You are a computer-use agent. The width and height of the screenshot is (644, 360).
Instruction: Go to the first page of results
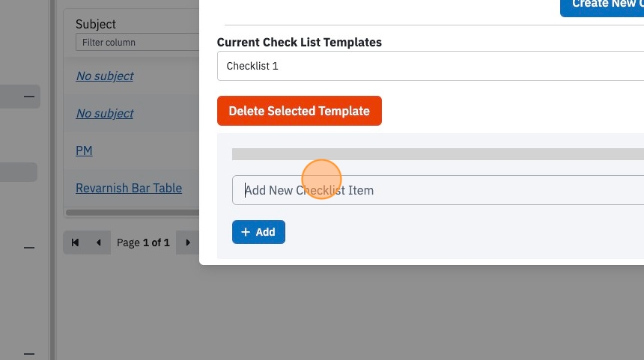(x=75, y=242)
